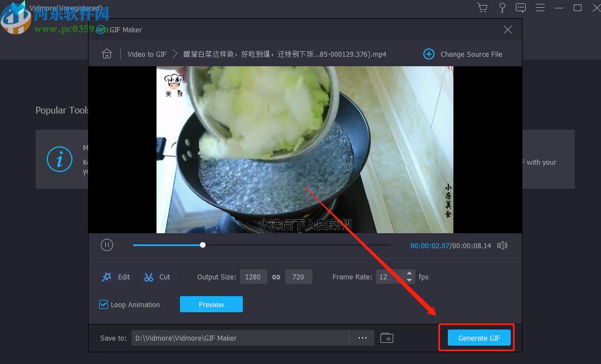The width and height of the screenshot is (601, 364).
Task: Pause the video preview playback
Action: click(107, 245)
